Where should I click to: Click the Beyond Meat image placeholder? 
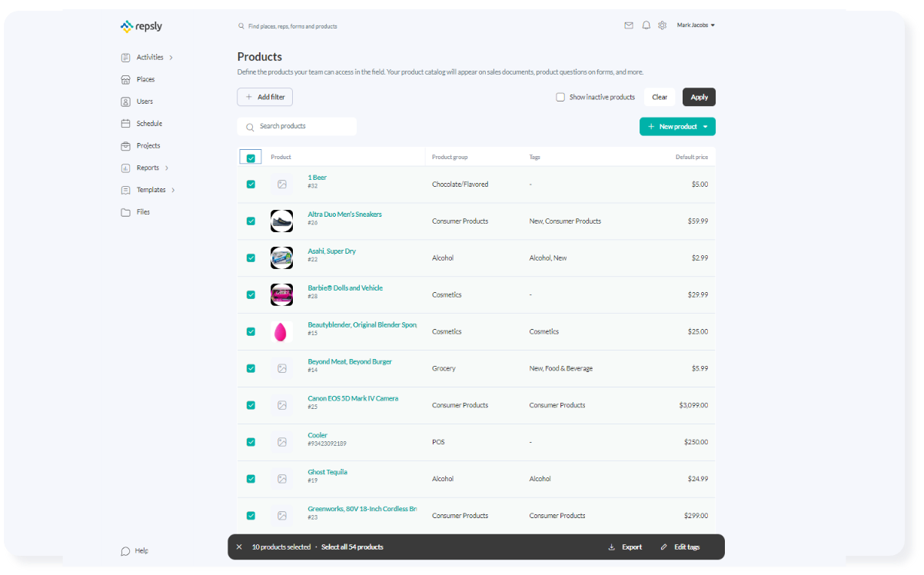[x=282, y=368]
